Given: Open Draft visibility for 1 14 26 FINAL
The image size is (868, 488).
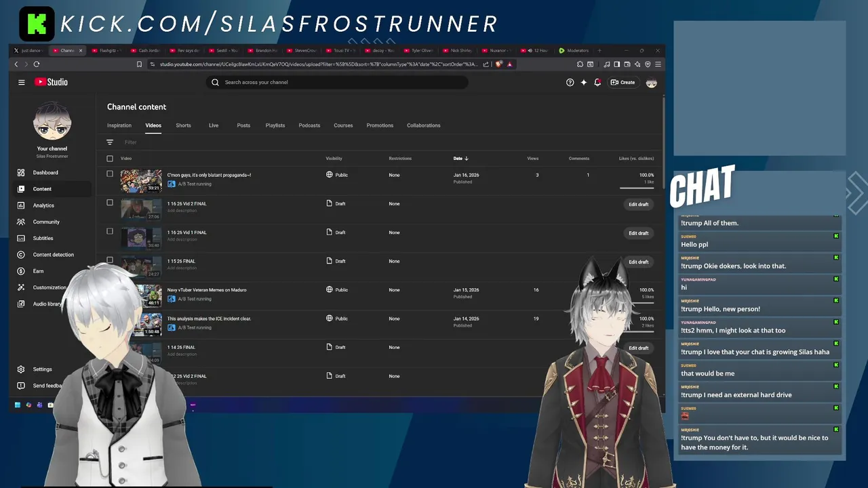Looking at the screenshot, I should coord(336,347).
